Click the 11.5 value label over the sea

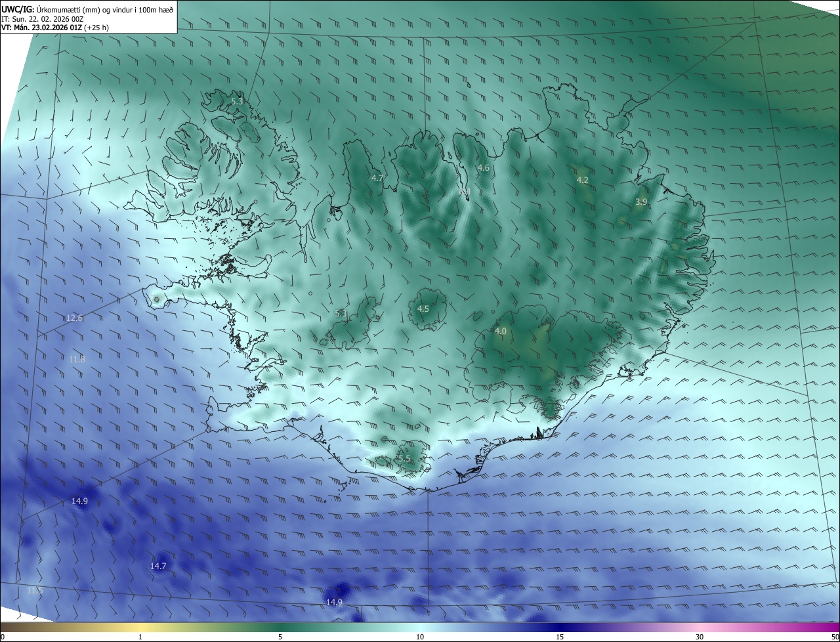[35, 591]
